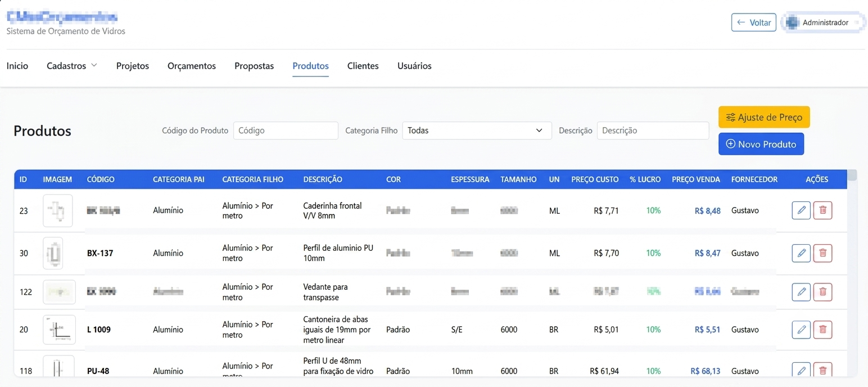Edit the Vedante para transpasse product
Screen dimensions: 868x387
[x=801, y=292]
